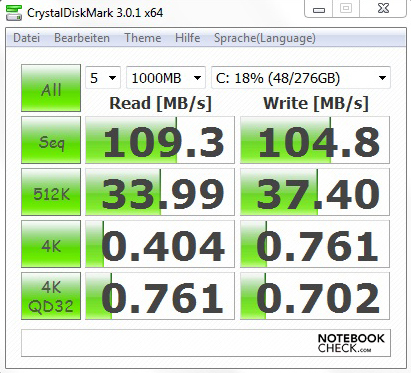Click the CrystalDiskMark app icon in title bar

14,13
